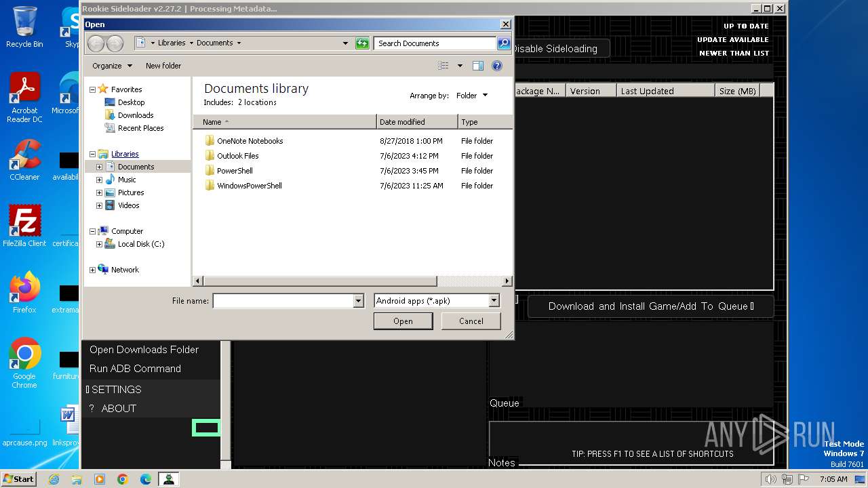Viewport: 868px width, 488px height.
Task: Open SETTINGS section in Sideloader
Action: tap(114, 390)
